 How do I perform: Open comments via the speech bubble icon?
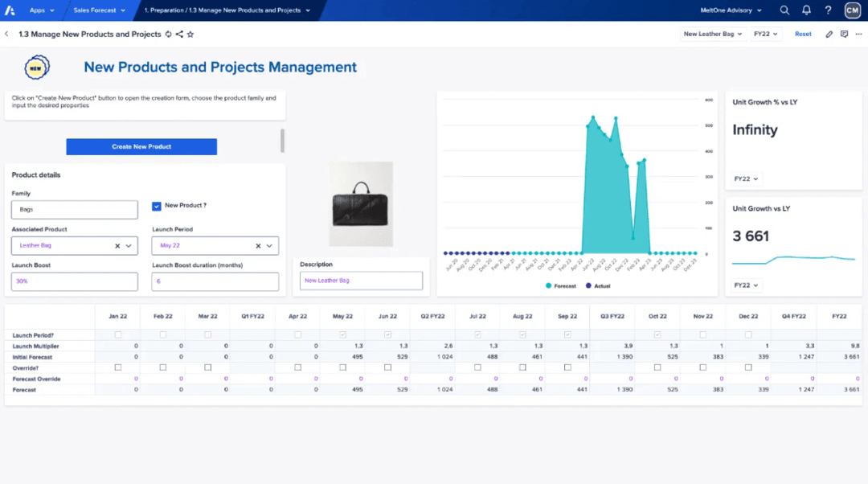tap(844, 34)
